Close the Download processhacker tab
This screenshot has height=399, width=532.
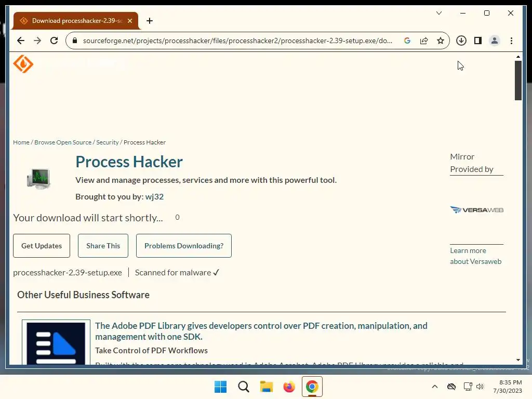[129, 21]
